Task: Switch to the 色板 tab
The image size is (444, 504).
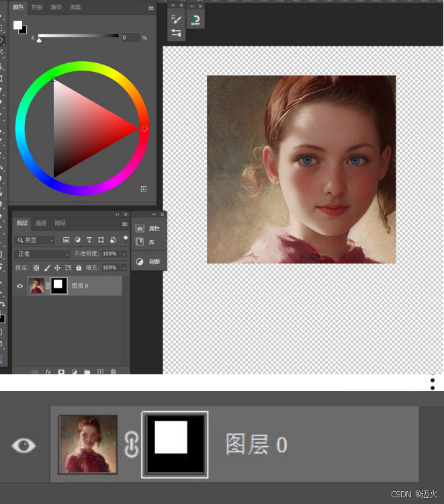Action: tap(37, 7)
